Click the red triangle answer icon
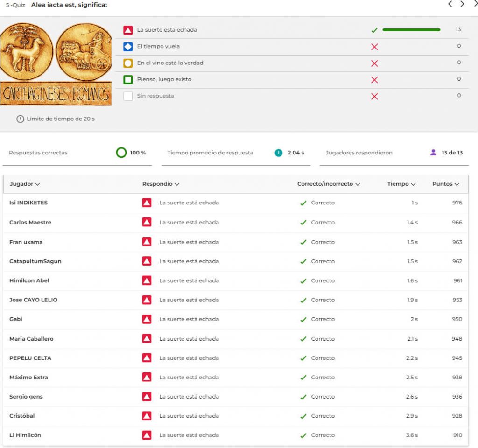478x448 pixels. (128, 30)
